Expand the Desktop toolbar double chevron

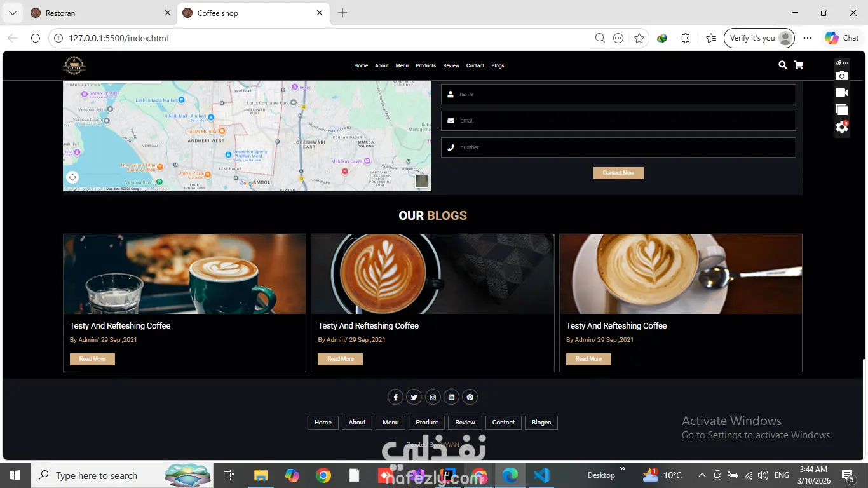(x=623, y=469)
